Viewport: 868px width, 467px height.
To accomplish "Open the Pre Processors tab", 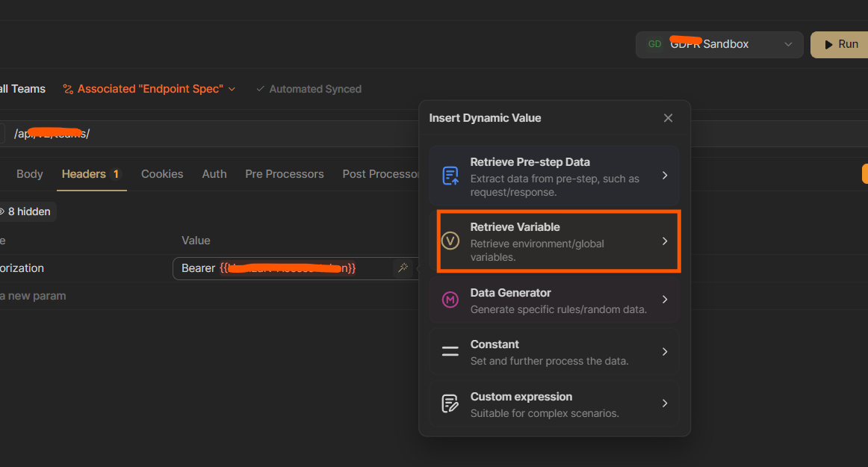I will point(285,174).
